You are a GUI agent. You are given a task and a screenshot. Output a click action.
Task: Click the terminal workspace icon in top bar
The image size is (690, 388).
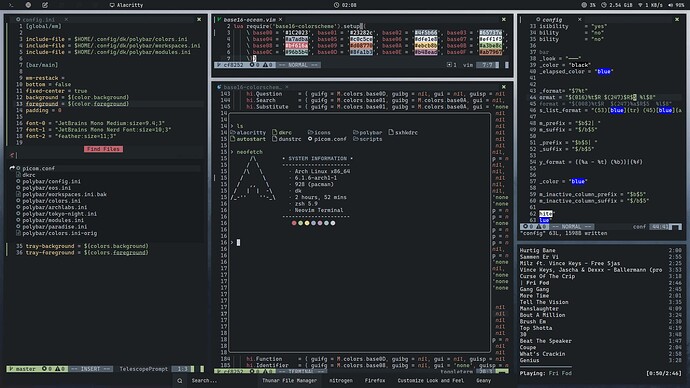tap(11, 5)
